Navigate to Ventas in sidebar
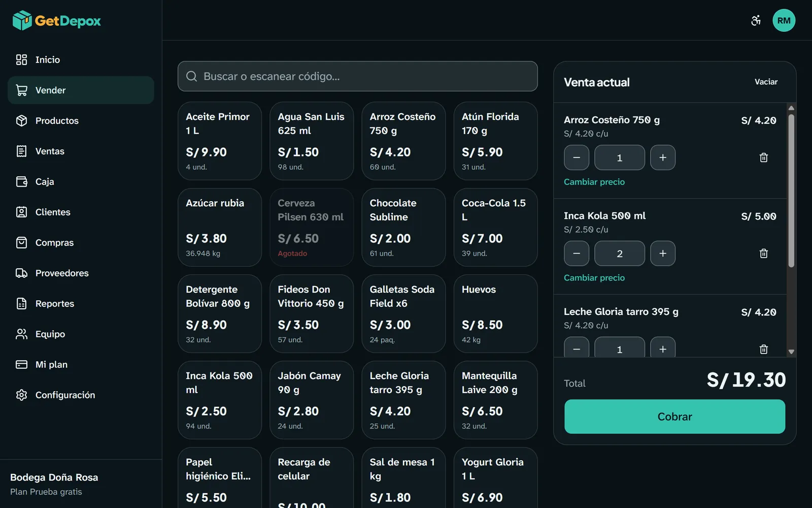Screen dimensions: 812x508 tap(81, 151)
